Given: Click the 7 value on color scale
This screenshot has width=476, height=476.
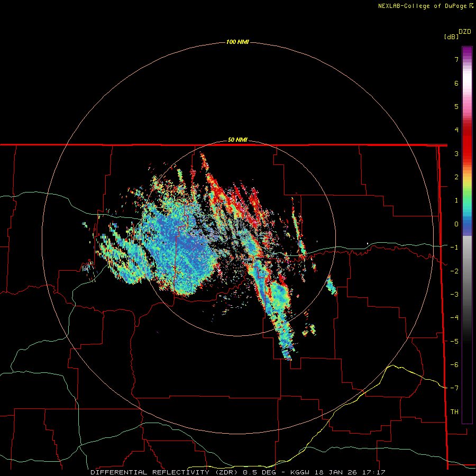Looking at the screenshot, I should pyautogui.click(x=456, y=59).
